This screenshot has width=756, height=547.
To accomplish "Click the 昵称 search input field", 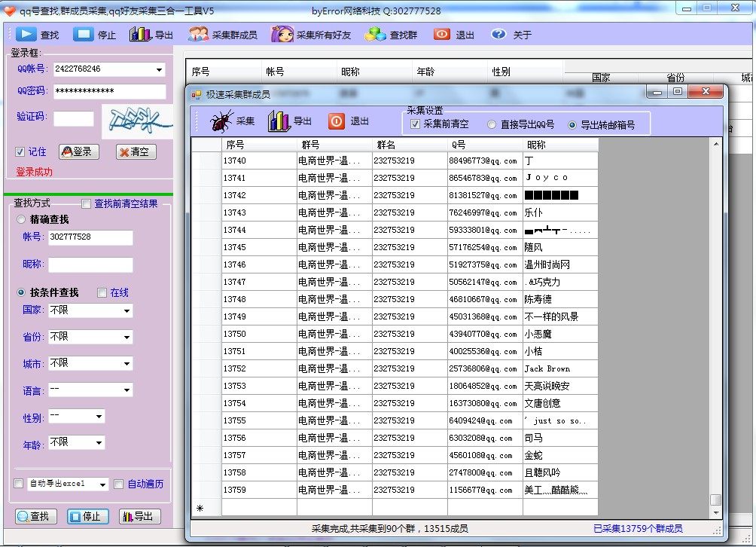I will point(90,264).
